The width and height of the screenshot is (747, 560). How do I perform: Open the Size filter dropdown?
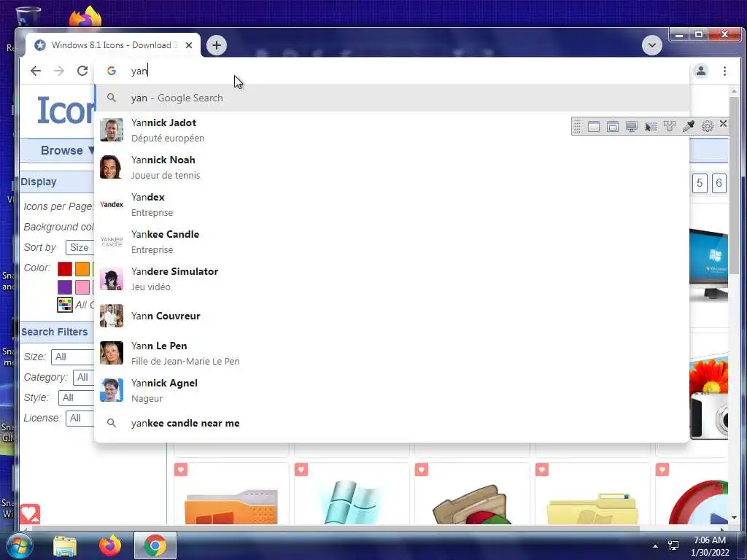[x=73, y=357]
